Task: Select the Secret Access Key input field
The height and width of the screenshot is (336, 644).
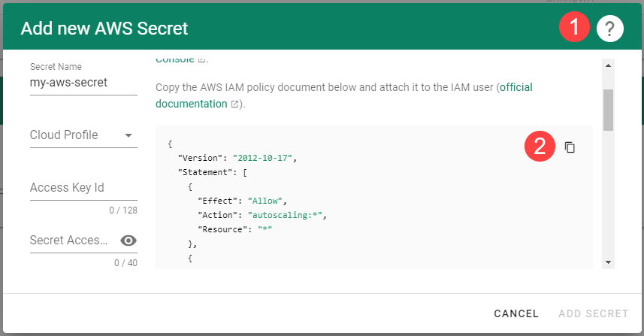Action: [71, 241]
